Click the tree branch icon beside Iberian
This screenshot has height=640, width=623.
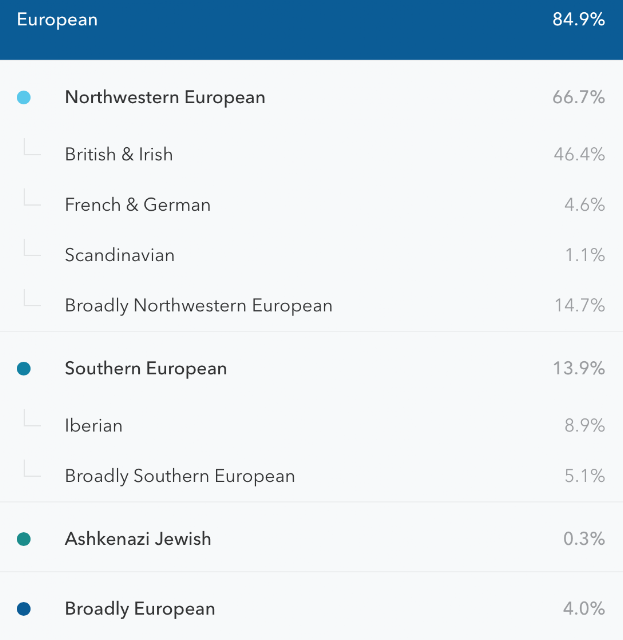coord(32,418)
